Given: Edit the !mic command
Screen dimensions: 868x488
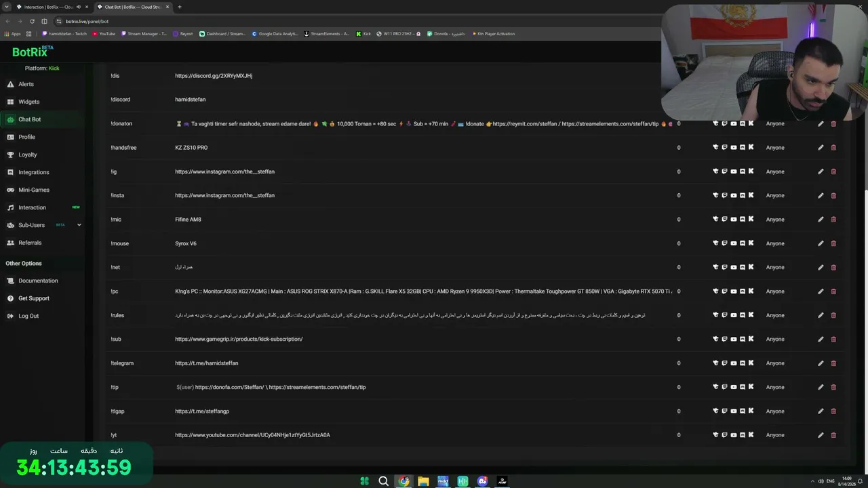Looking at the screenshot, I should pos(821,220).
